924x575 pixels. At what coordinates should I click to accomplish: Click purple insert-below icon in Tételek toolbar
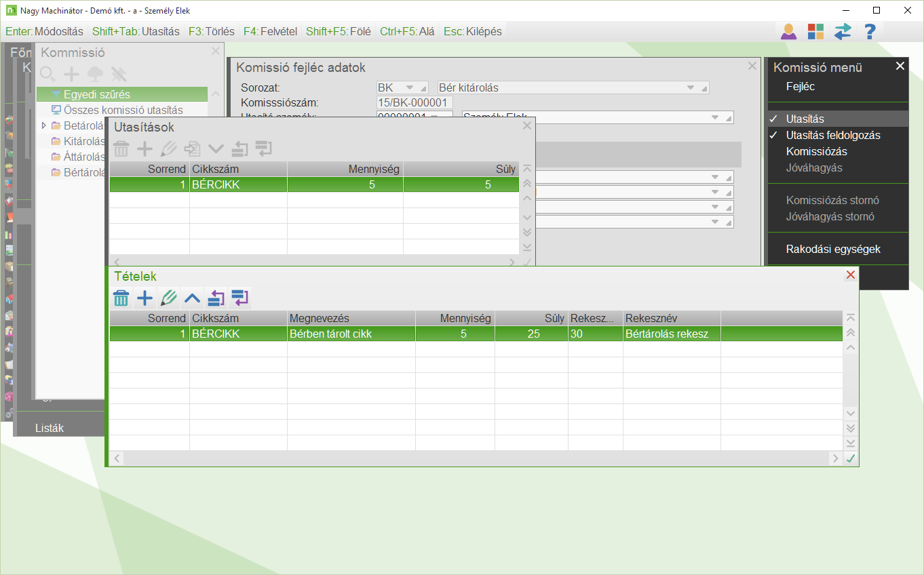pyautogui.click(x=240, y=298)
